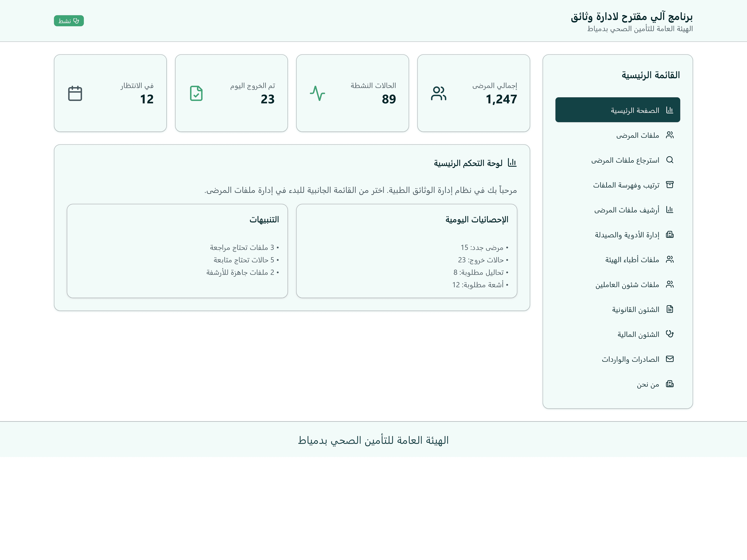Click the building icon beside من نحن
This screenshot has height=560, width=747.
coord(670,384)
